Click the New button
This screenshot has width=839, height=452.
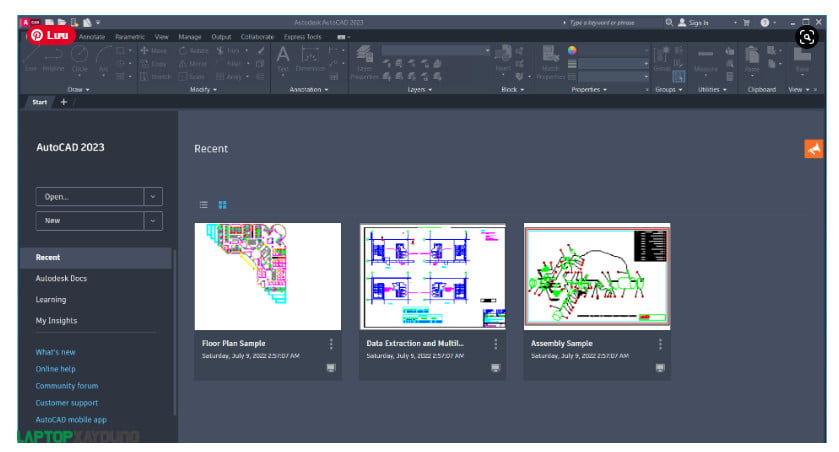tap(90, 221)
